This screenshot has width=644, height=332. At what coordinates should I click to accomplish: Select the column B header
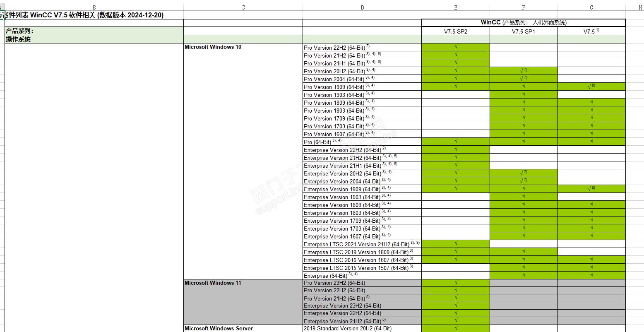coord(94,7)
